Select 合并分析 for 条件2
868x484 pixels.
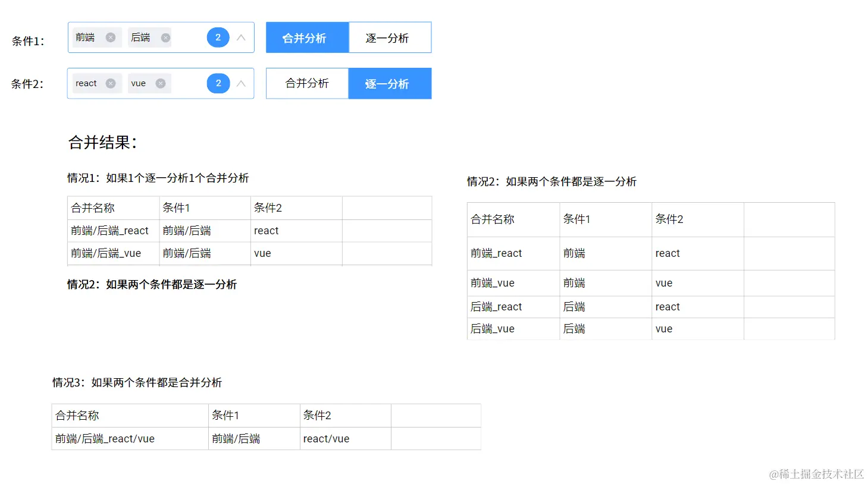[307, 83]
